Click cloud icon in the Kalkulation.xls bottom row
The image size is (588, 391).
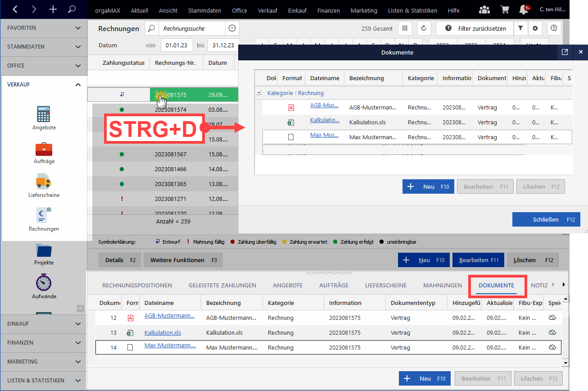pyautogui.click(x=552, y=332)
